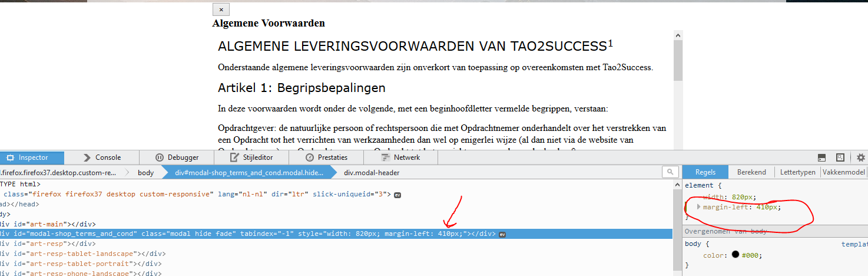Open the Debugger tab

coord(177,157)
